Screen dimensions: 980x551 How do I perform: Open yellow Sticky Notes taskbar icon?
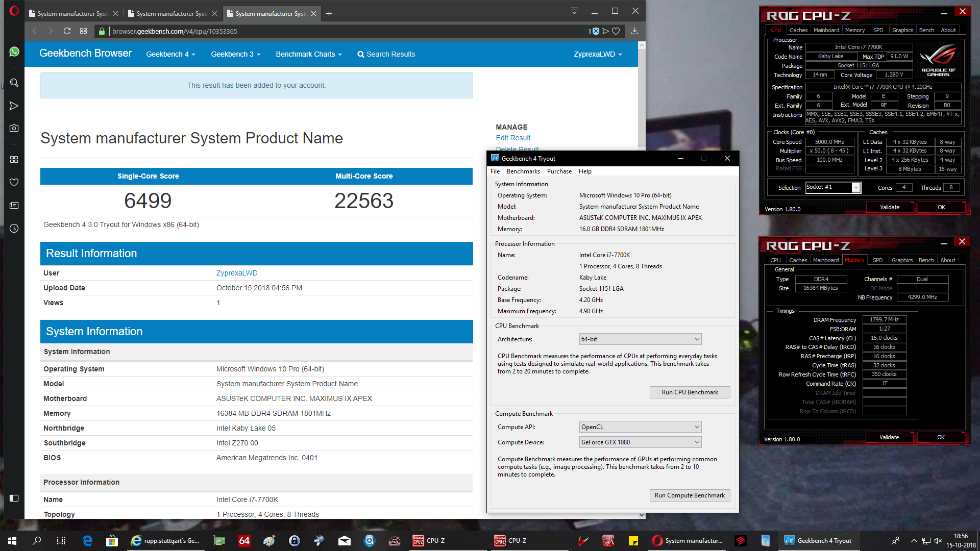pyautogui.click(x=633, y=541)
